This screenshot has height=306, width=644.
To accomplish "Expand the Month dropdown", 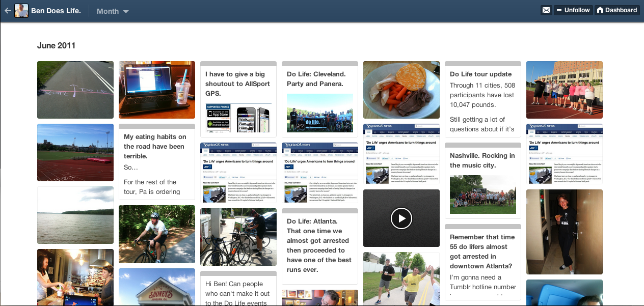I will click(x=113, y=11).
